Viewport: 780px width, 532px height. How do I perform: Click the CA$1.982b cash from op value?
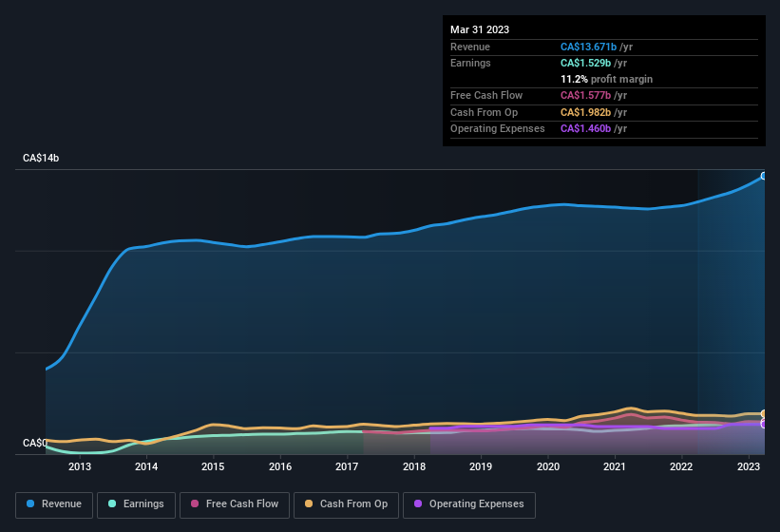585,112
